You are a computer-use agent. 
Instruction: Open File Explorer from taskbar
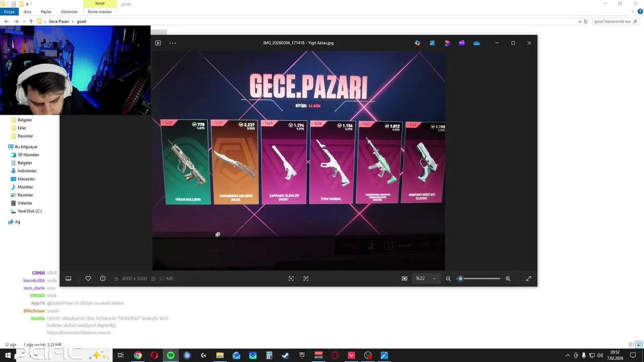[220, 355]
